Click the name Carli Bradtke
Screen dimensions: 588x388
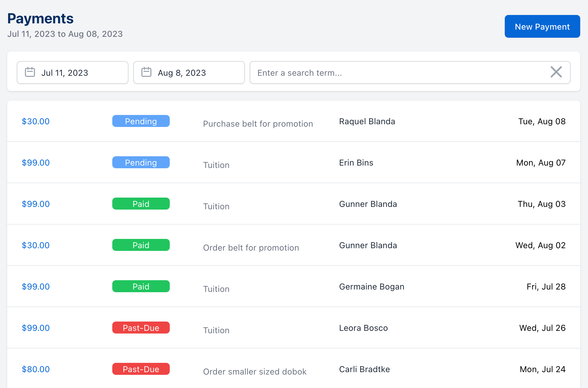(x=364, y=369)
